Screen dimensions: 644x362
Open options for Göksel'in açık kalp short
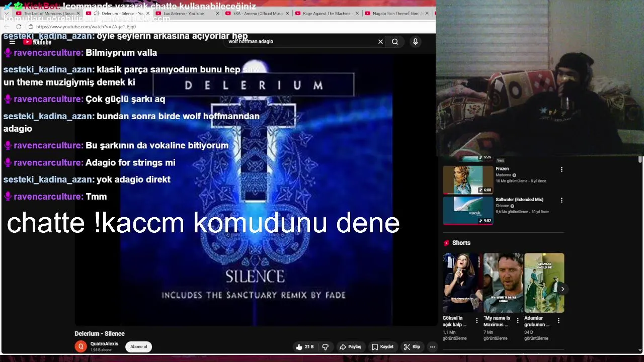point(477,320)
